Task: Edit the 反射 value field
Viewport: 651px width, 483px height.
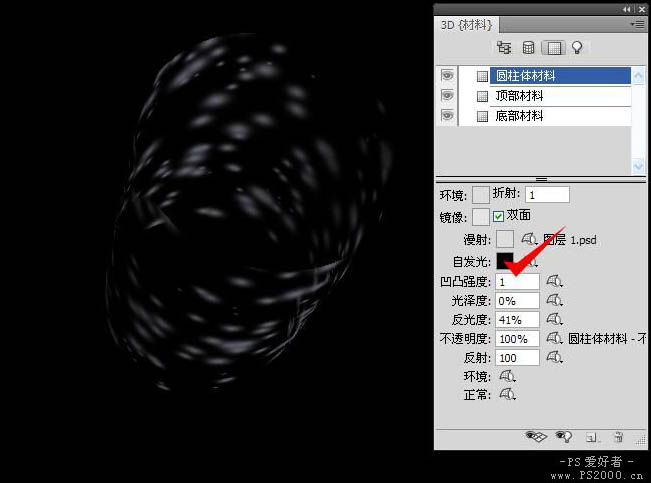Action: click(x=517, y=358)
